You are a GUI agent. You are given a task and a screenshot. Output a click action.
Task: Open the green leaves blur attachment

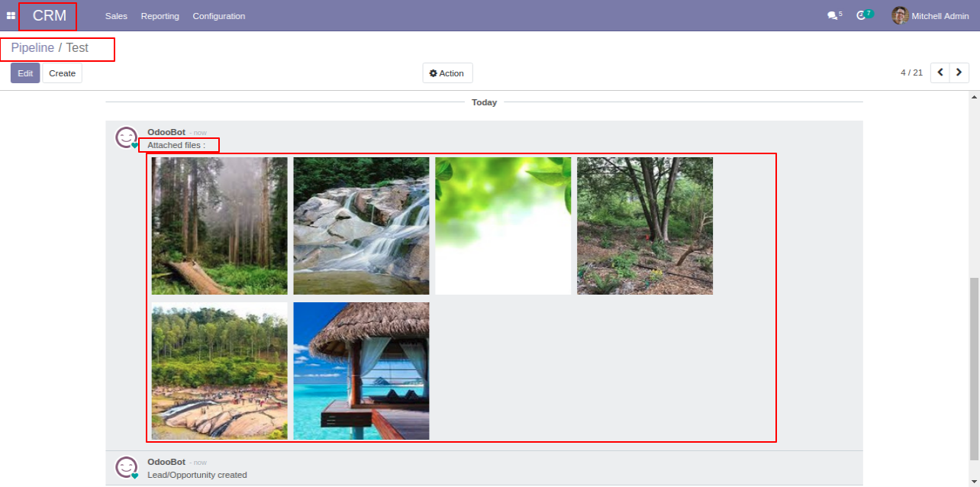pos(503,226)
